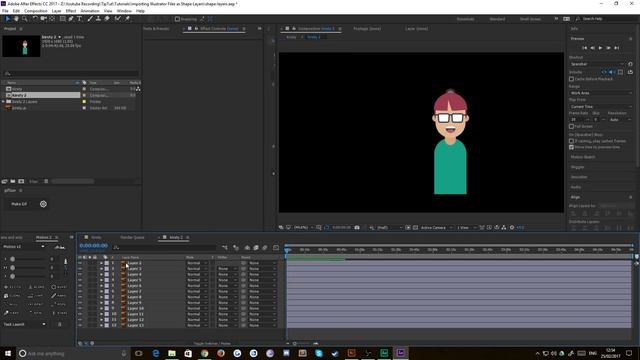Select the Small Screen workspace
640x360 pixels.
click(530, 19)
